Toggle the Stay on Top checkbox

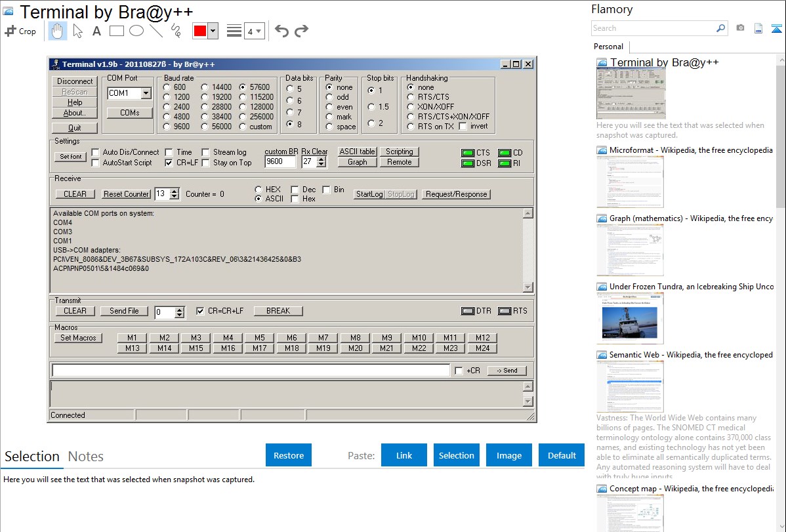(x=205, y=163)
